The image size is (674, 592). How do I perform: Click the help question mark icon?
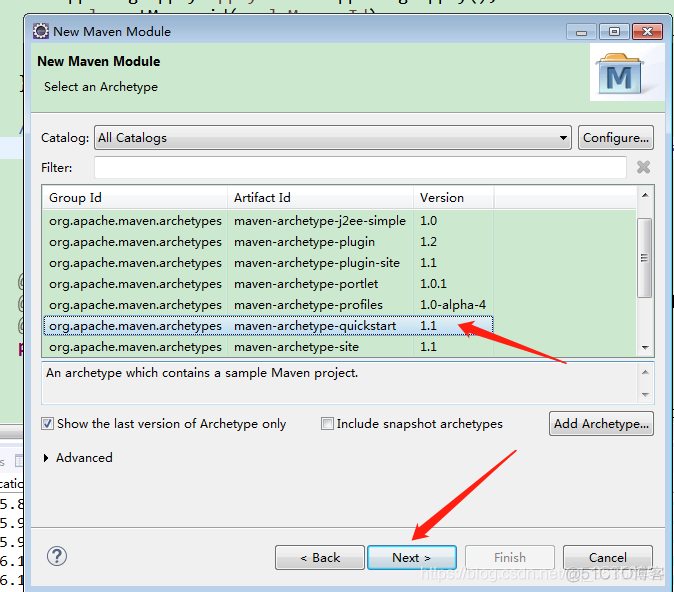tap(57, 556)
